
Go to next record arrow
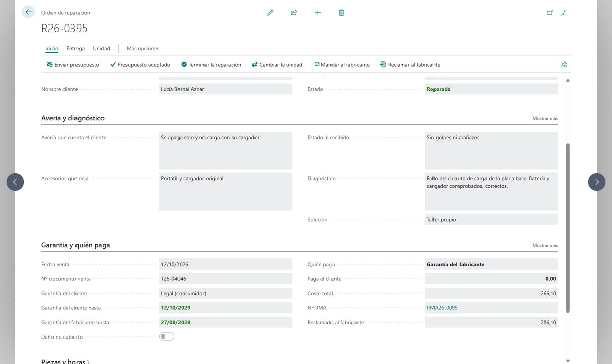tap(597, 182)
